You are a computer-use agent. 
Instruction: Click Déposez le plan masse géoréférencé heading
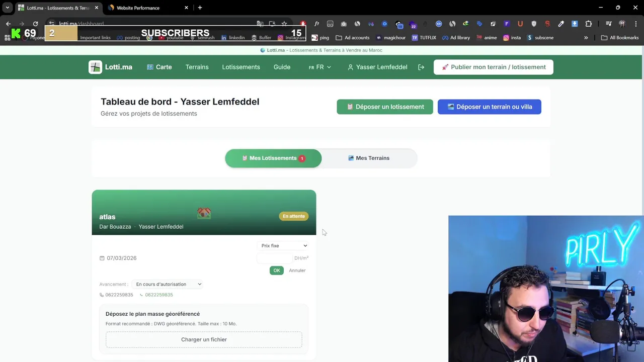click(x=152, y=314)
